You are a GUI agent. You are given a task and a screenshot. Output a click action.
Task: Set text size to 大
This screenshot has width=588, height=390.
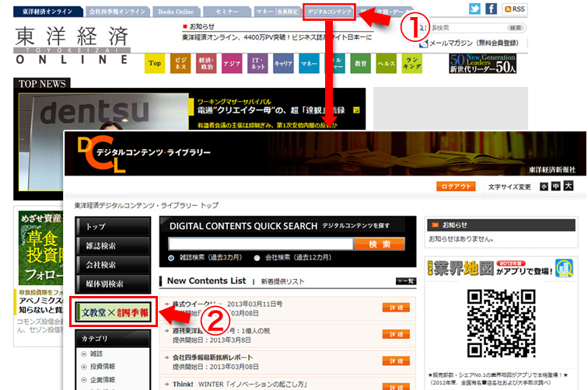pyautogui.click(x=569, y=186)
